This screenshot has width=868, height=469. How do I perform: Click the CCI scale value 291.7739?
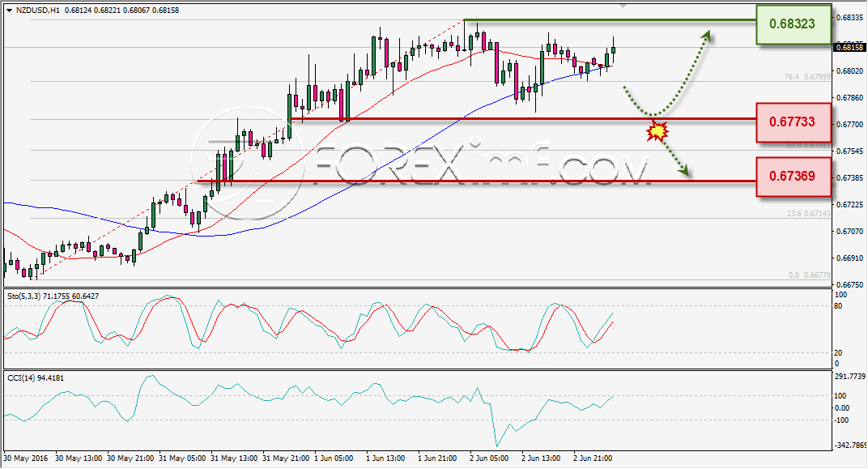(x=849, y=376)
